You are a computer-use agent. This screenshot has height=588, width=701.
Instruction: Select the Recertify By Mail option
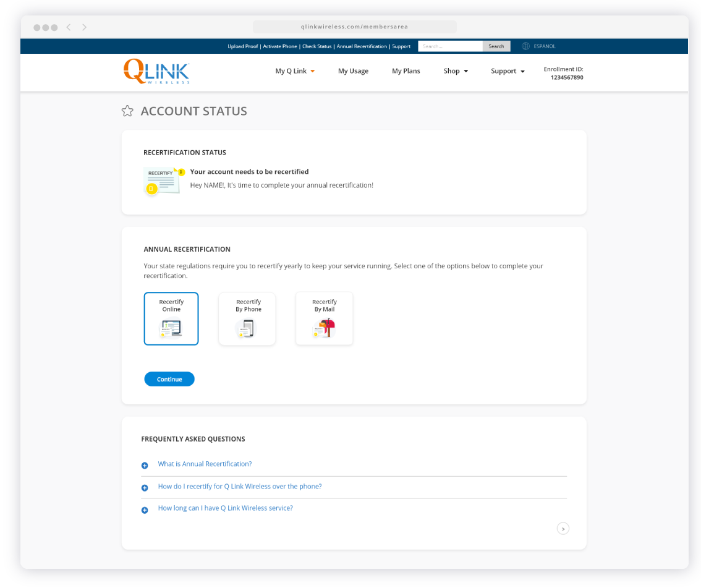(x=325, y=318)
